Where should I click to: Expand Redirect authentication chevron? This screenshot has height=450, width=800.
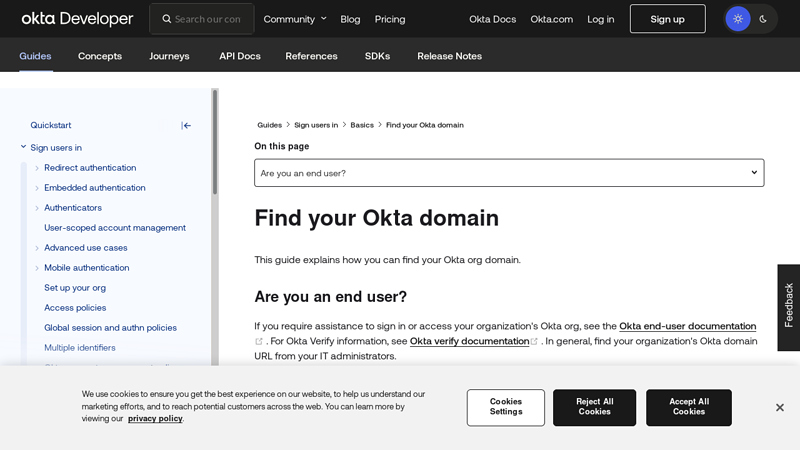click(37, 168)
